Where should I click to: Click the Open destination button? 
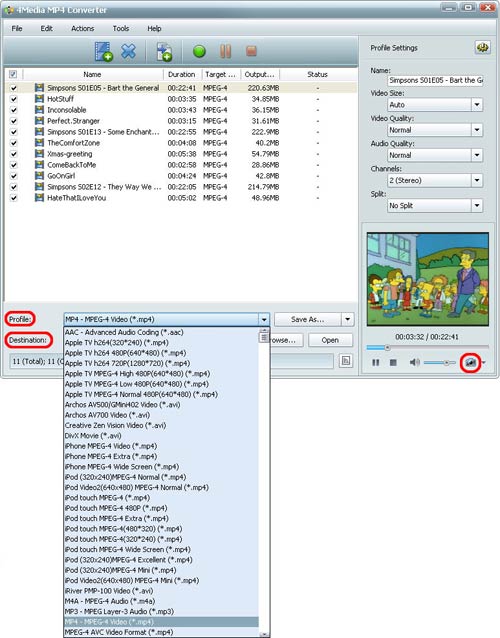pos(330,340)
